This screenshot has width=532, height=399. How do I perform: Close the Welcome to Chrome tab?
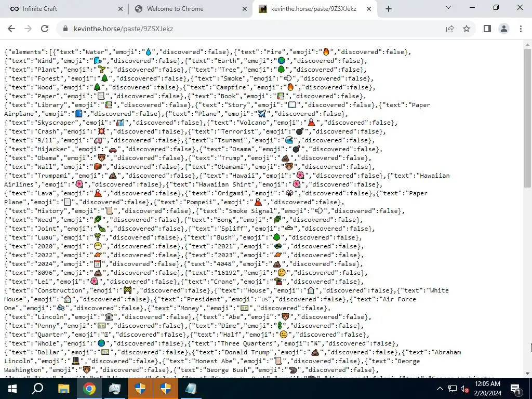pyautogui.click(x=245, y=9)
